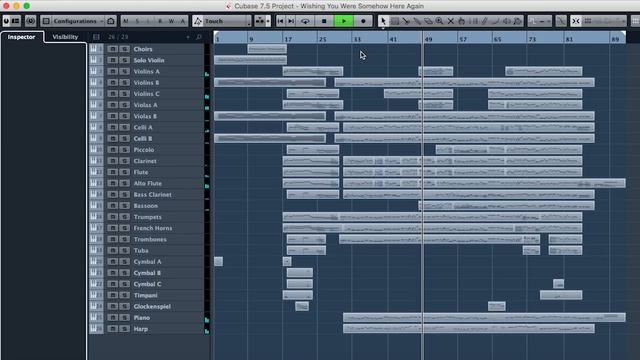Toggle the global W write automation button

[x=171, y=21]
